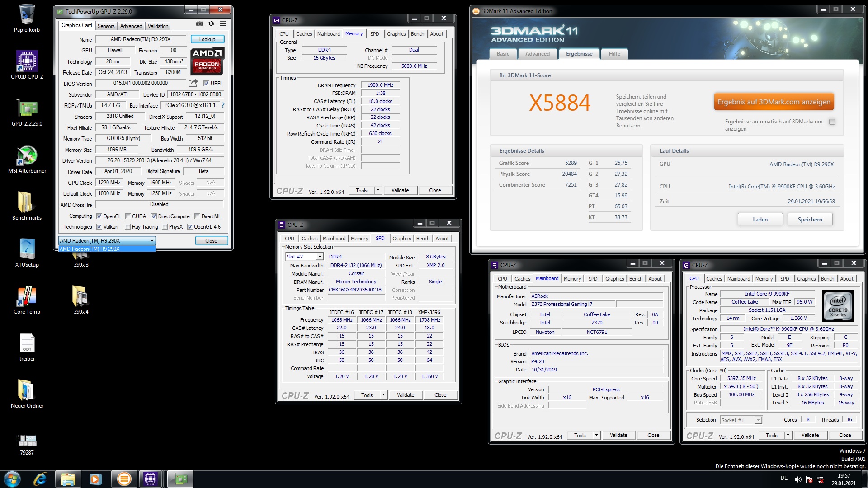
Task: Click GPU-Z refresh icon
Action: [211, 23]
